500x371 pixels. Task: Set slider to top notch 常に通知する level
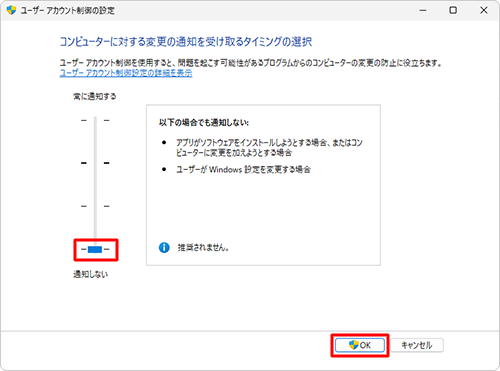coord(95,120)
